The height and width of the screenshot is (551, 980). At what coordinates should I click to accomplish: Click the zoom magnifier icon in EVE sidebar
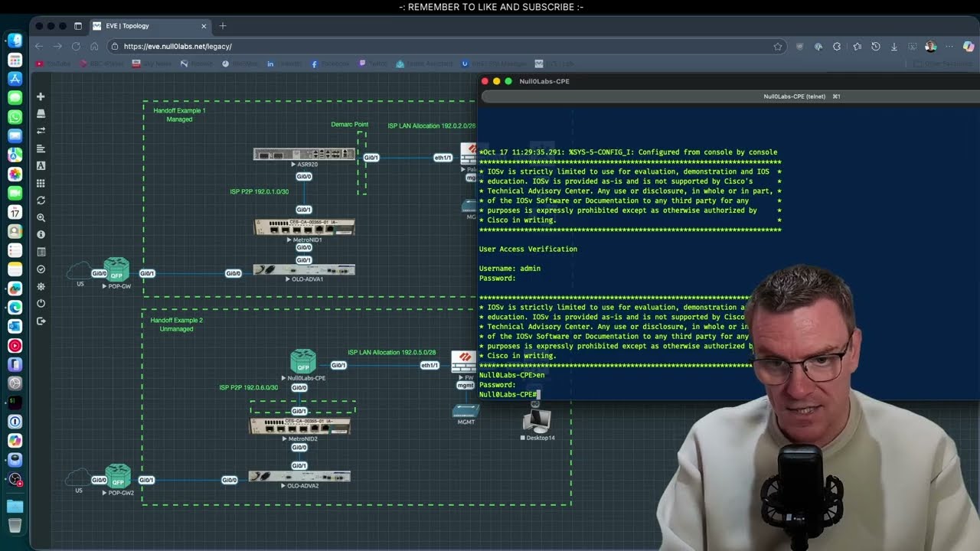(x=41, y=217)
